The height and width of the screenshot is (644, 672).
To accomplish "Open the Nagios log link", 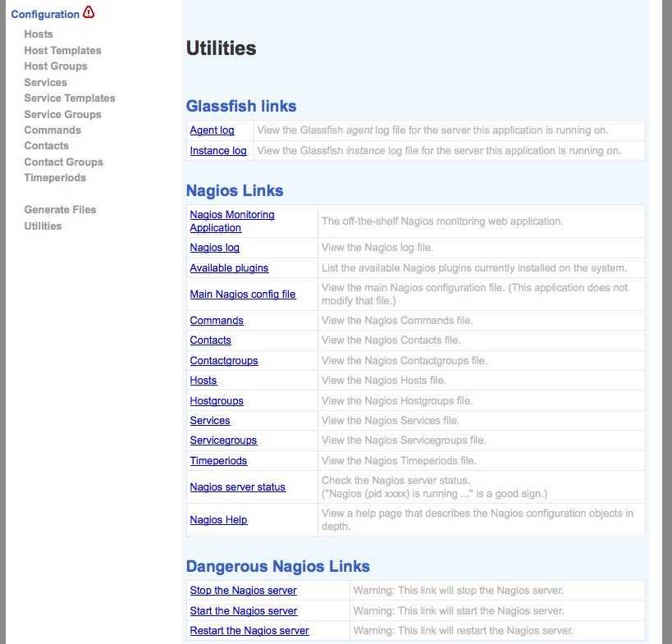I will [215, 248].
